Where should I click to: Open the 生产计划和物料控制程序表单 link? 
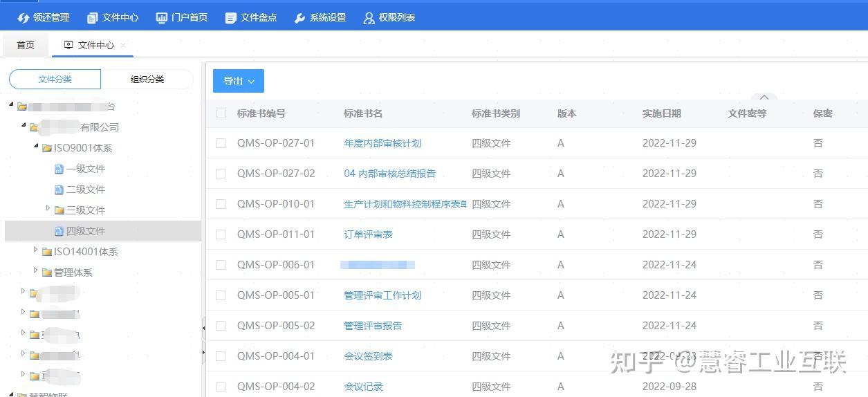point(405,204)
